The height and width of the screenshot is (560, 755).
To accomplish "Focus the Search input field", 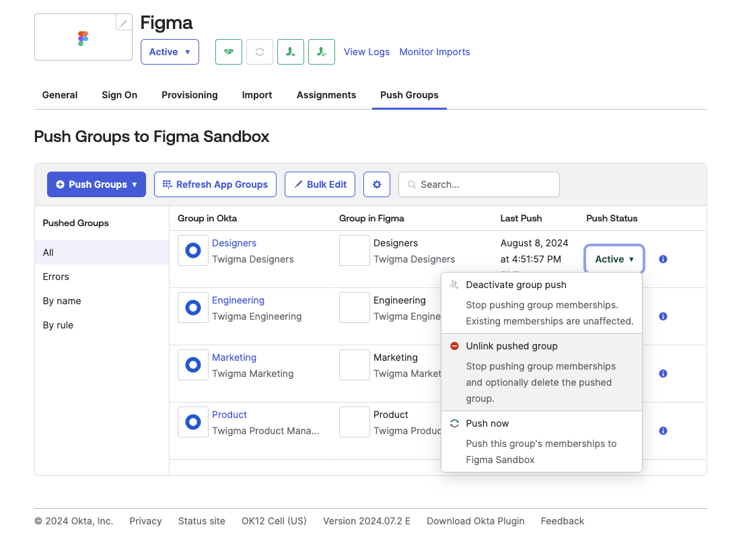I will point(479,184).
